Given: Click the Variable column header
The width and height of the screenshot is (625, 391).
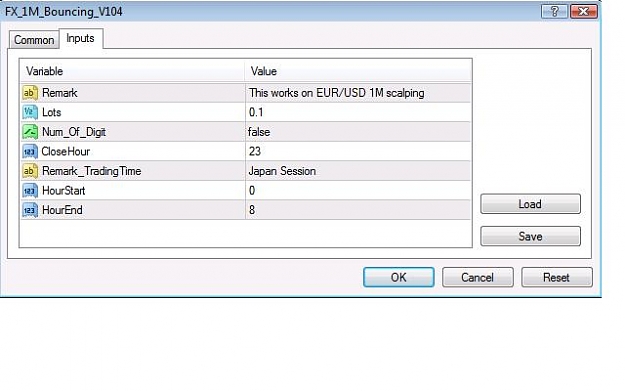Looking at the screenshot, I should pyautogui.click(x=132, y=71).
